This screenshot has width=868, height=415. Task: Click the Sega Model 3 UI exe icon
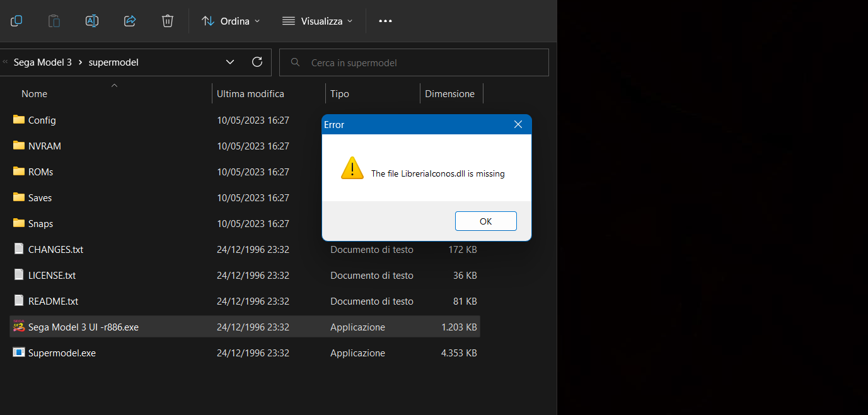(x=19, y=326)
